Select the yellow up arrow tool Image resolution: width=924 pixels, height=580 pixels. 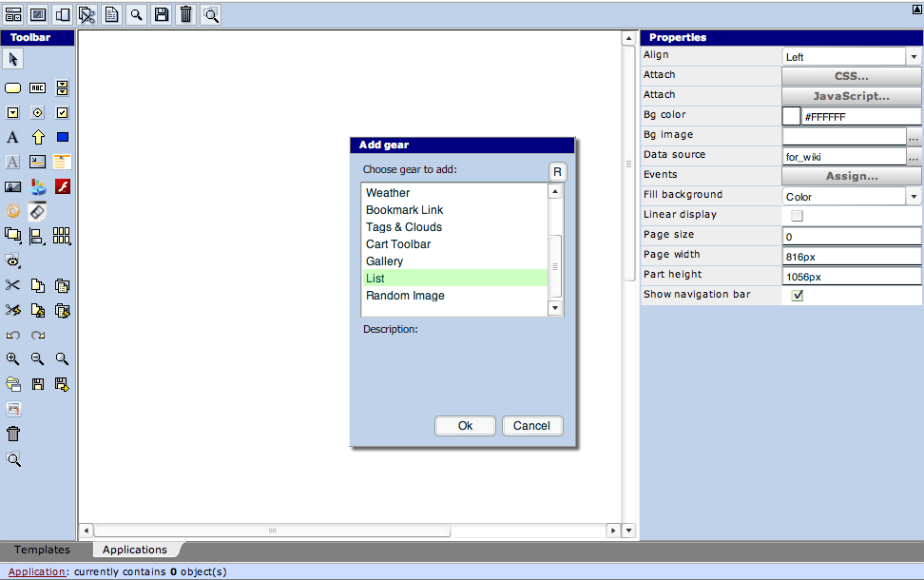click(x=38, y=137)
